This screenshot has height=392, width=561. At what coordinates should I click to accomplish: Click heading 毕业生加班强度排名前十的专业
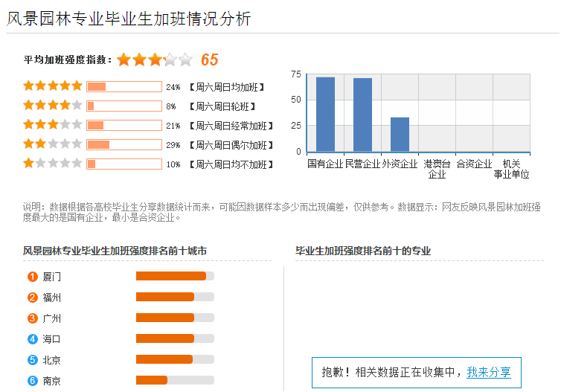click(x=363, y=251)
